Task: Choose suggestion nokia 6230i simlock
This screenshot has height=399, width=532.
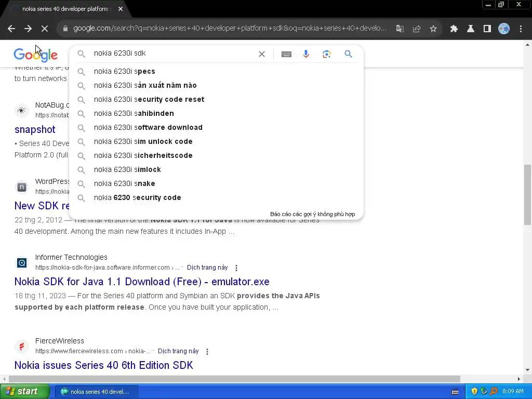Action: (x=217, y=170)
